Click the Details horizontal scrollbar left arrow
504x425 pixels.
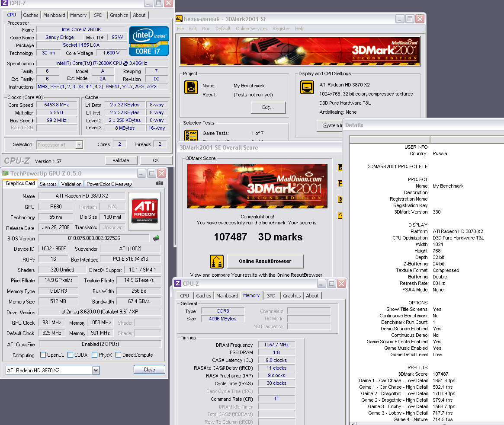tap(353, 423)
